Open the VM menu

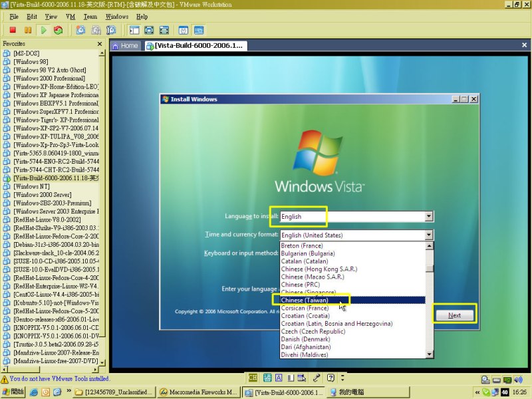pos(70,17)
